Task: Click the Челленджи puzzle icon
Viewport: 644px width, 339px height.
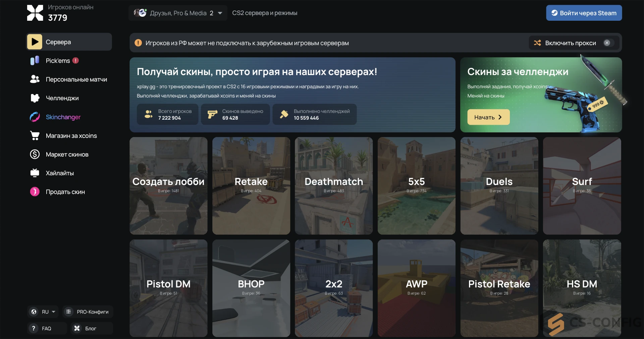Action: click(35, 98)
